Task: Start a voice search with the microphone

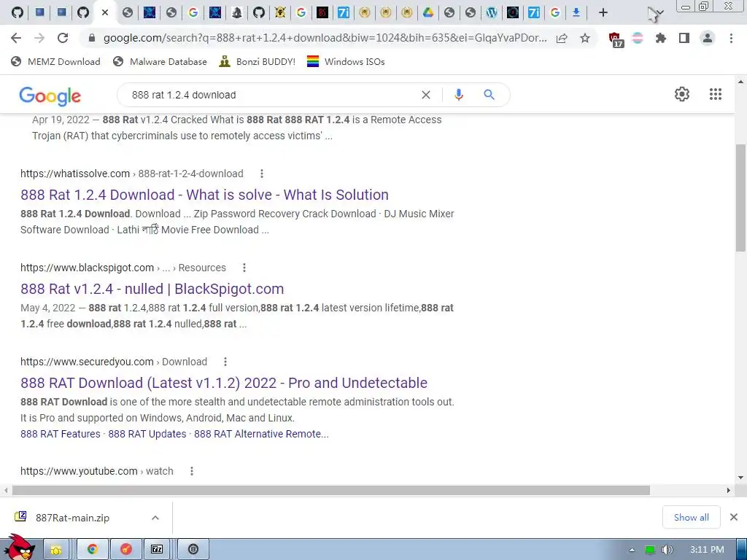Action: pyautogui.click(x=459, y=95)
